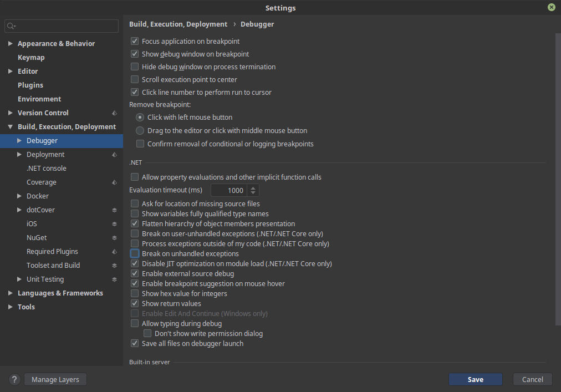Enable Break on unhandled exceptions checkbox
The width and height of the screenshot is (561, 392).
click(135, 254)
